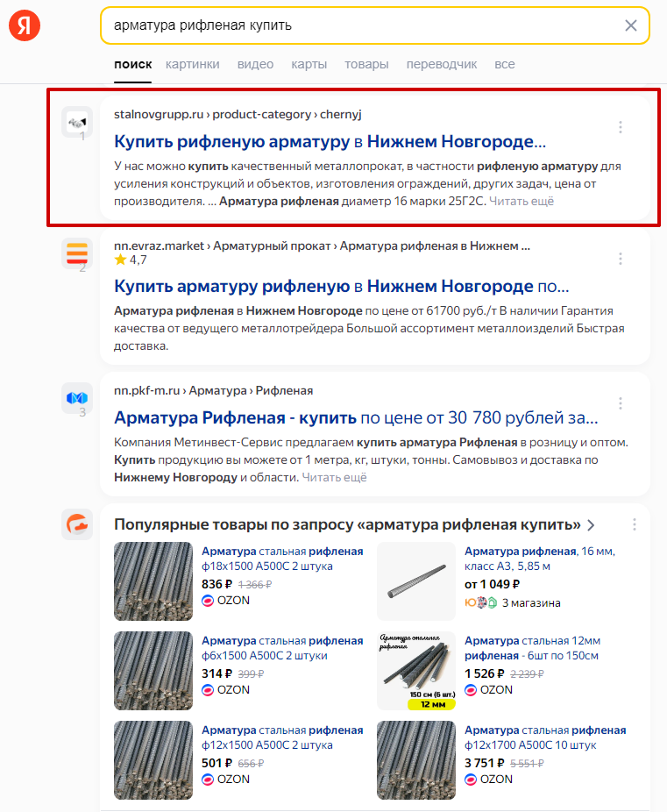Screen dimensions: 667x812
Task: Click the stalnovgrupp.ru favicon icon
Action: 77,122
